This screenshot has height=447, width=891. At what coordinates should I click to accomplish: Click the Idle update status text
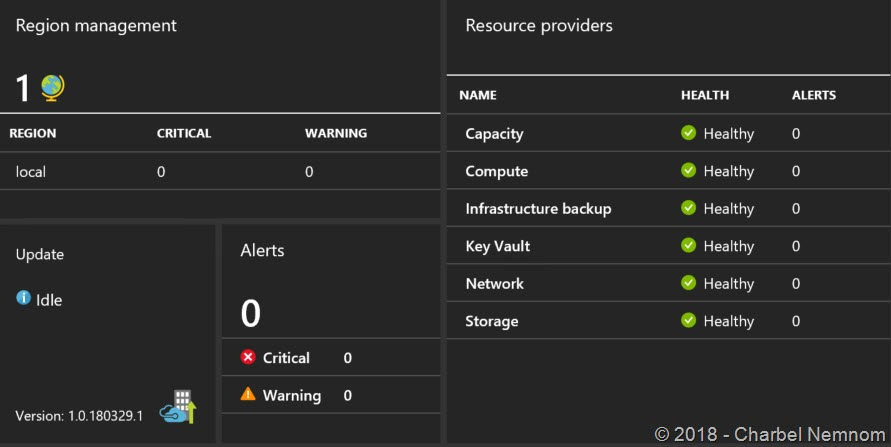(x=49, y=300)
